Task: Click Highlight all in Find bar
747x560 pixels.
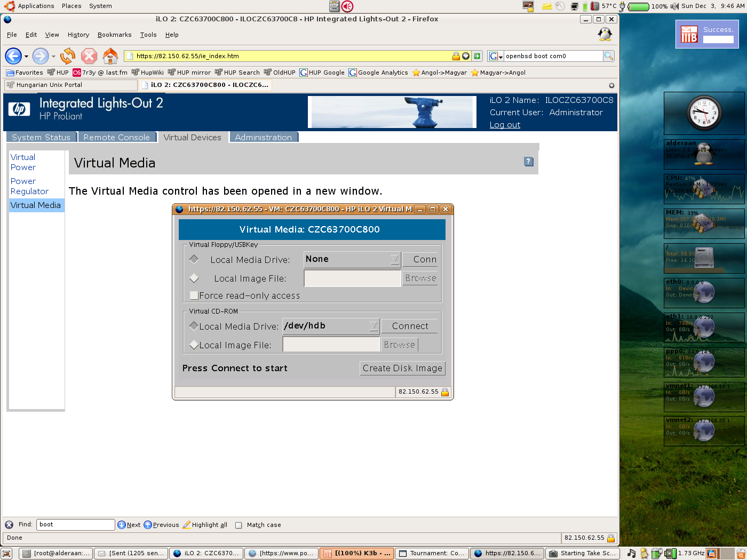Action: pos(205,525)
